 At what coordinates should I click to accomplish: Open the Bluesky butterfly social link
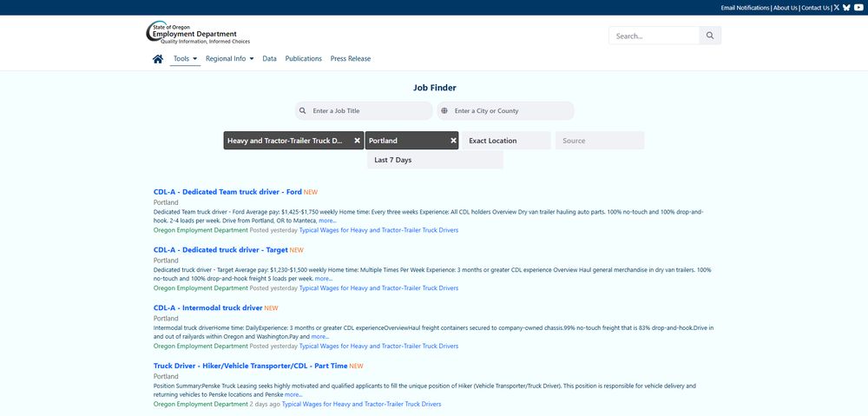[x=846, y=8]
